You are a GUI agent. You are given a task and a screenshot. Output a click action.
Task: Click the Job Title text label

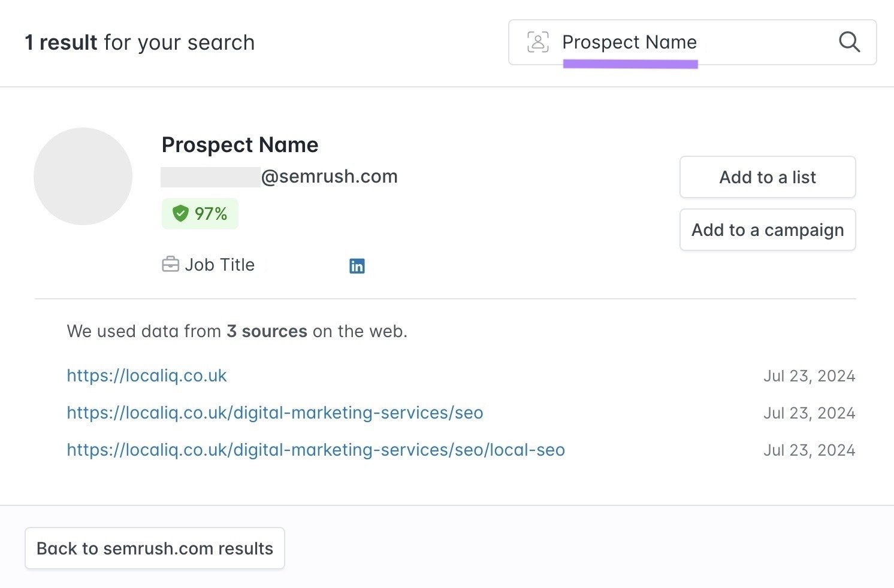(220, 264)
